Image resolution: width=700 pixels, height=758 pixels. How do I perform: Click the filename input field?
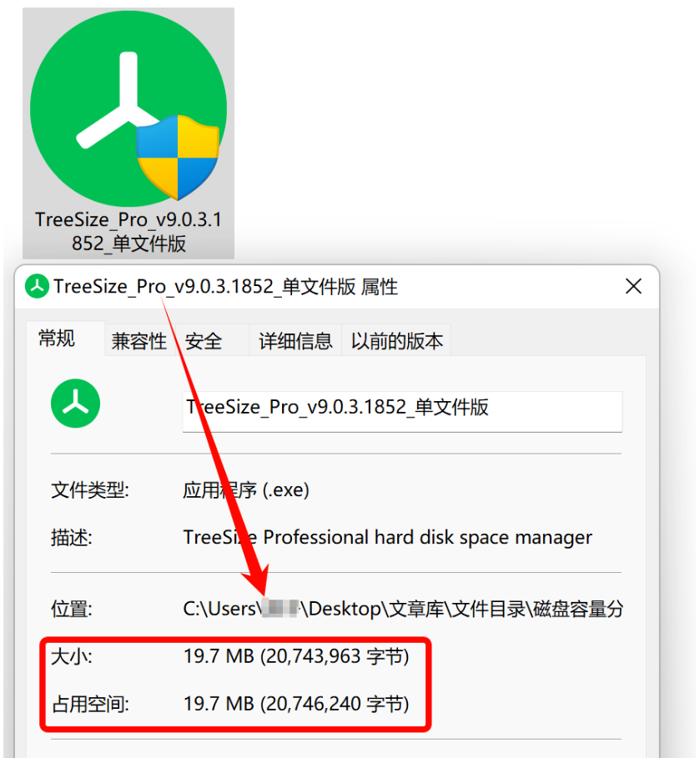[x=402, y=411]
